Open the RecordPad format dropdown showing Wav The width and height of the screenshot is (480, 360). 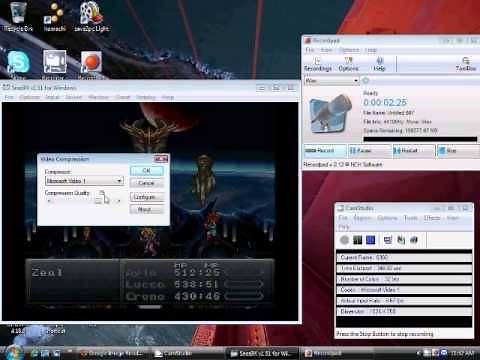pyautogui.click(x=331, y=81)
